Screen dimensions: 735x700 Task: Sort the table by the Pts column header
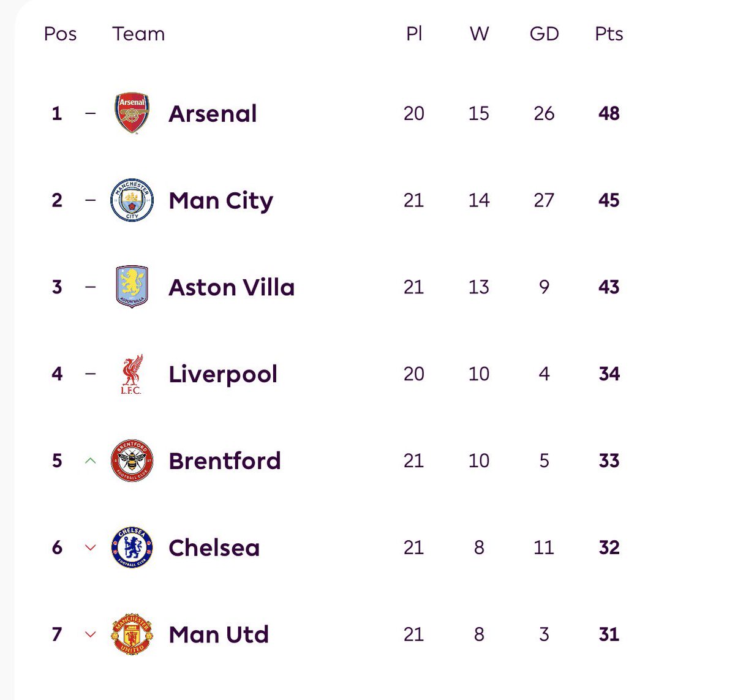[609, 34]
